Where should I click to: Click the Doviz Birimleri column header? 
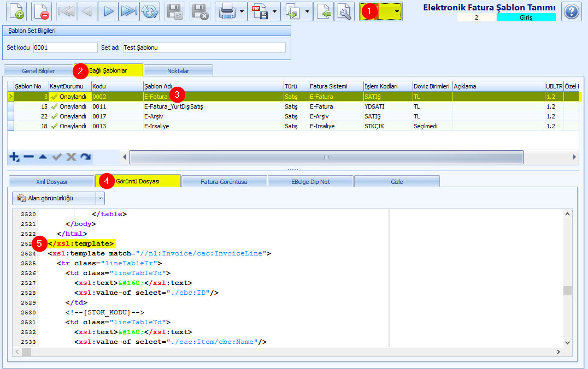[x=433, y=86]
